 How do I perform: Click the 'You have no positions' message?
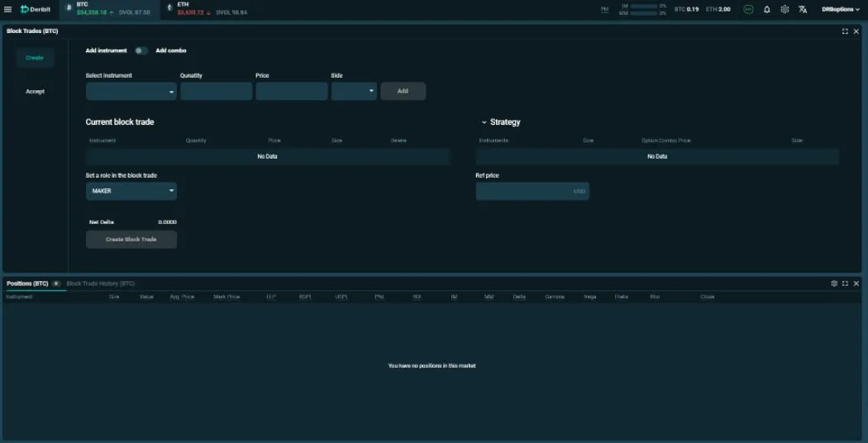pos(432,366)
